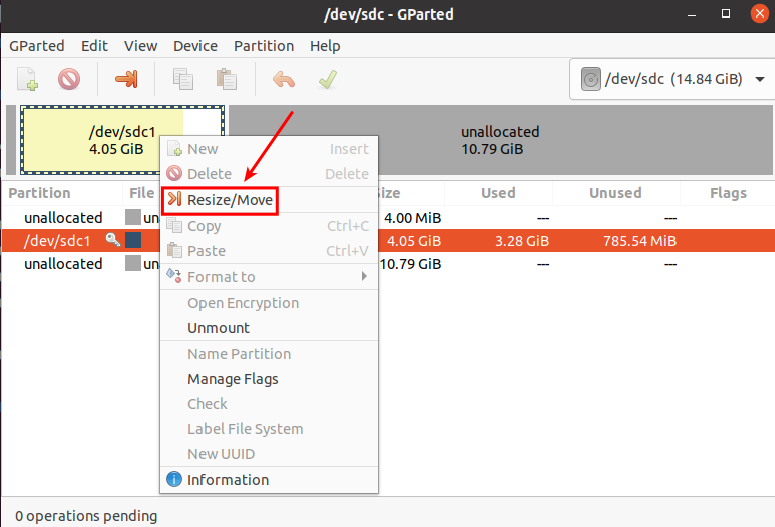Select the 4.00 MiB unallocated row

tap(388, 218)
